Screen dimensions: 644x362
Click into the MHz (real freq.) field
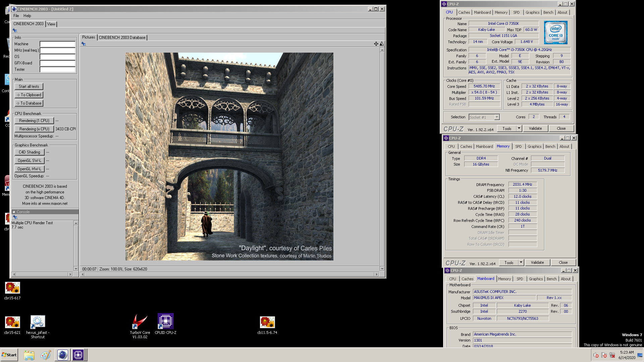click(x=58, y=50)
